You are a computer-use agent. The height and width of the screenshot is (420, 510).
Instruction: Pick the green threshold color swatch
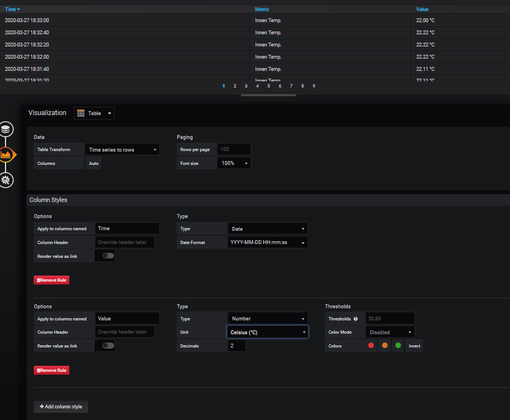coord(398,346)
